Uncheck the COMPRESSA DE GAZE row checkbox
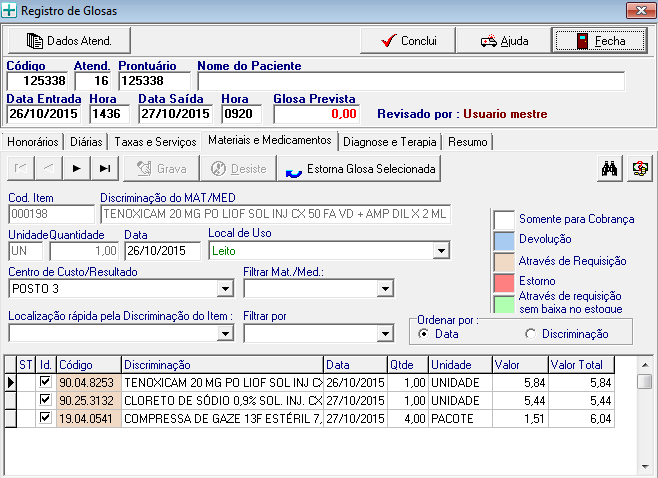The image size is (658, 478). [45, 418]
